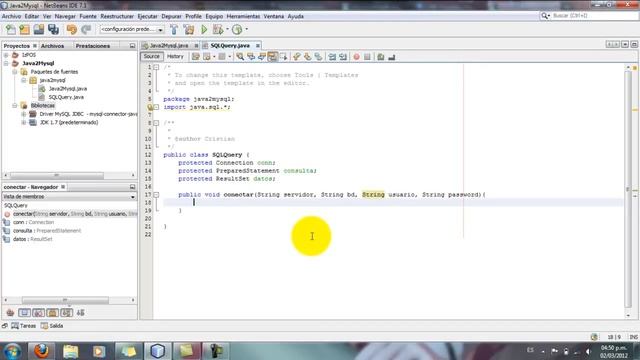Open the Salida output window button
Image resolution: width=640 pixels, height=360 pixels.
click(x=52, y=326)
